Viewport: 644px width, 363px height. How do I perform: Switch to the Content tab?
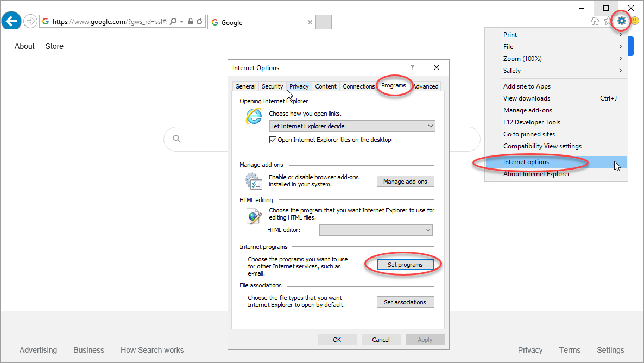326,86
